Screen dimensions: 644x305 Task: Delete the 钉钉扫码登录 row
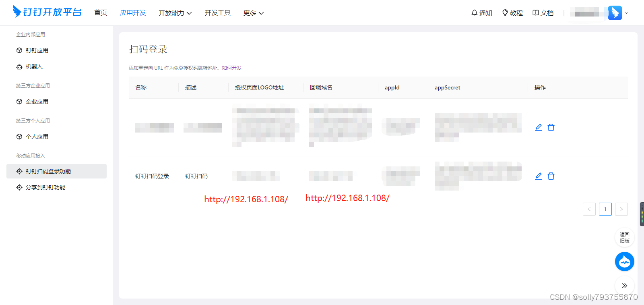(551, 176)
